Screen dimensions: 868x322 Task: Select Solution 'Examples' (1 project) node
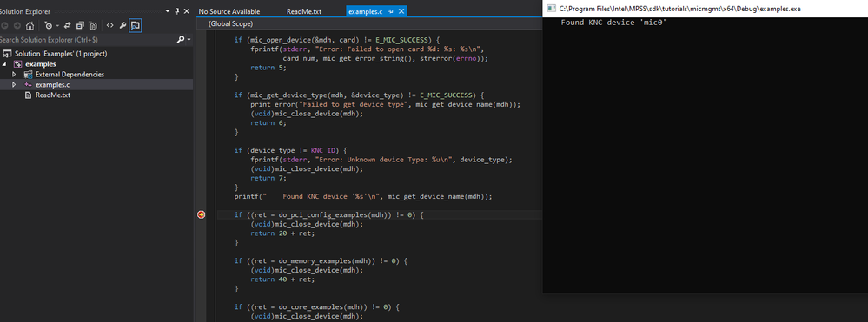(x=61, y=54)
